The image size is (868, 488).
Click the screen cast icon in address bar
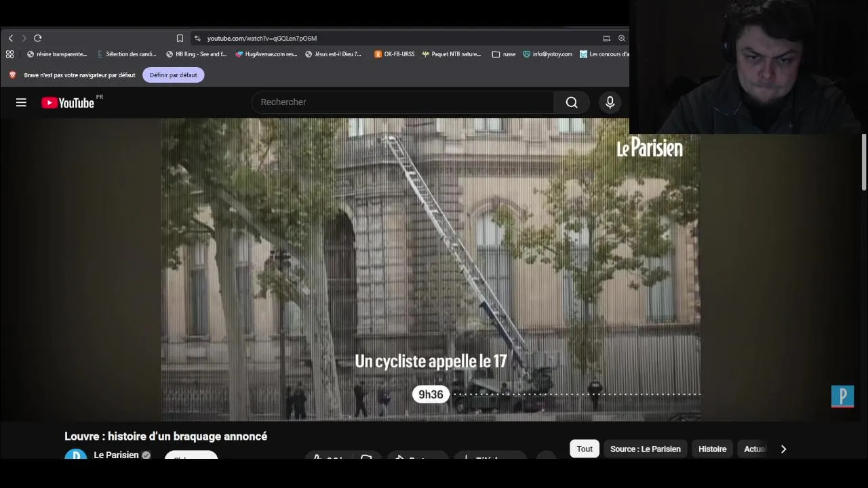pos(607,39)
